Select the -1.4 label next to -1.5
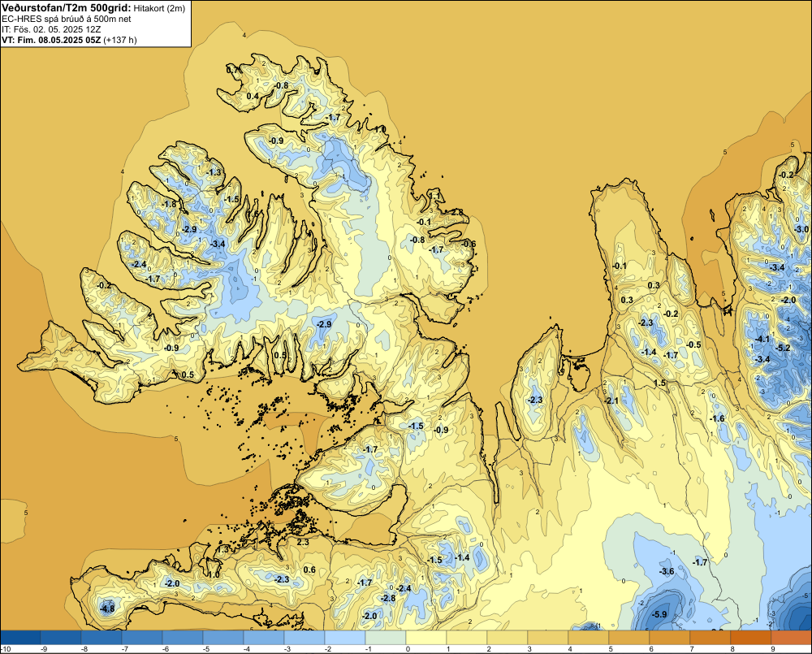This screenshot has height=654, width=812. [x=463, y=557]
